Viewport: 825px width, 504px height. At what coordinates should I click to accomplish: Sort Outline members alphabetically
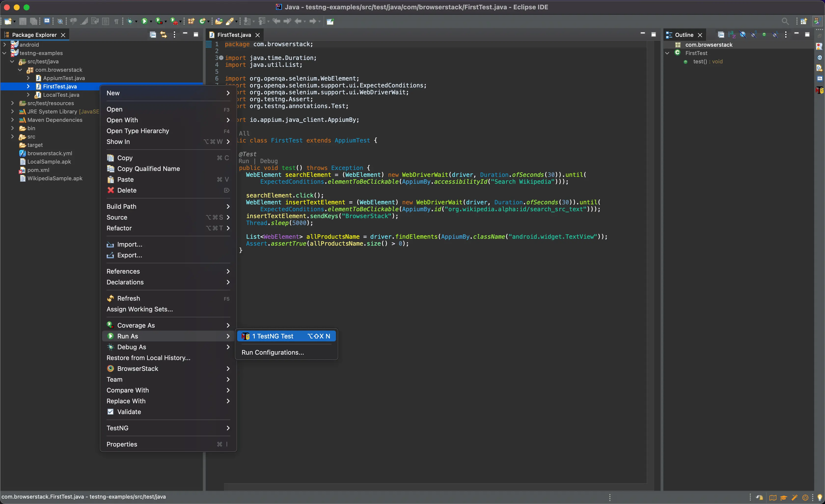(732, 34)
